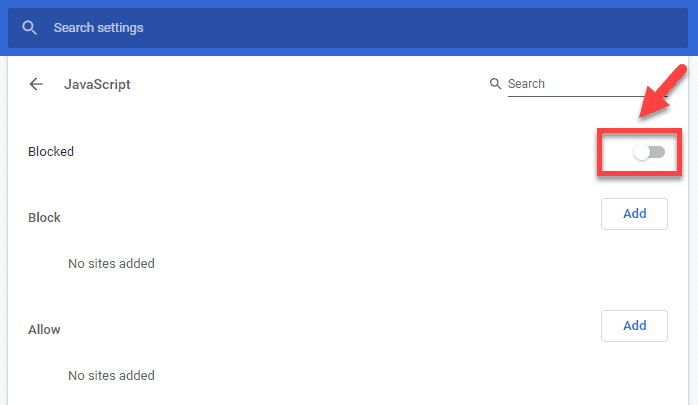This screenshot has width=698, height=405.
Task: Focus the JavaScript site Search field
Action: click(x=588, y=84)
